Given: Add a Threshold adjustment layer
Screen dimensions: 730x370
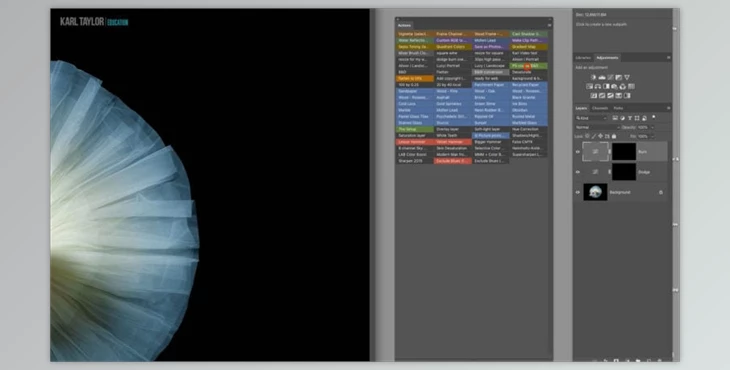Looking at the screenshot, I should (610, 95).
